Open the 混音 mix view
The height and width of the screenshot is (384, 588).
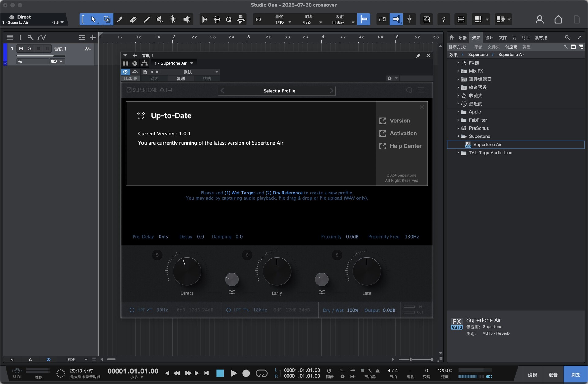click(x=553, y=375)
